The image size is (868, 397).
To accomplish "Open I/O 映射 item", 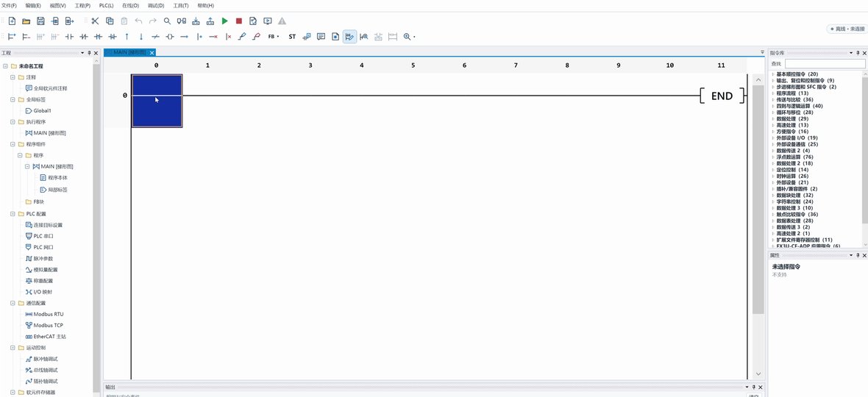I will click(x=39, y=292).
